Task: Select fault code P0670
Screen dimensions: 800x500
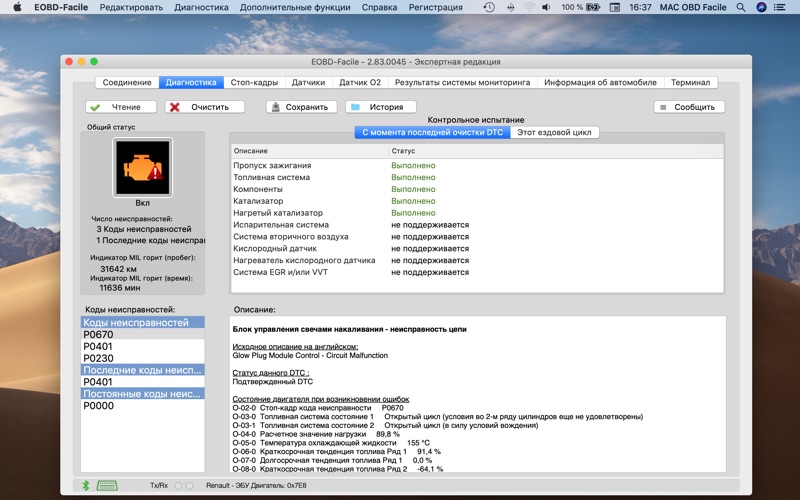Action: (x=142, y=335)
